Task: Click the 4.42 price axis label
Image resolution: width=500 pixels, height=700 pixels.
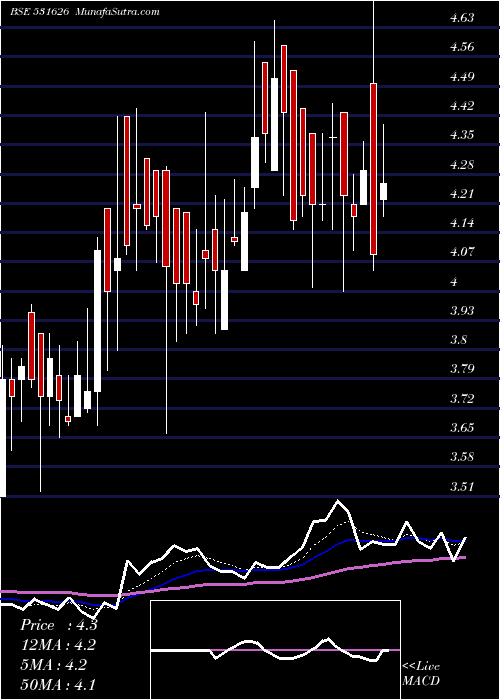Action: tap(462, 106)
